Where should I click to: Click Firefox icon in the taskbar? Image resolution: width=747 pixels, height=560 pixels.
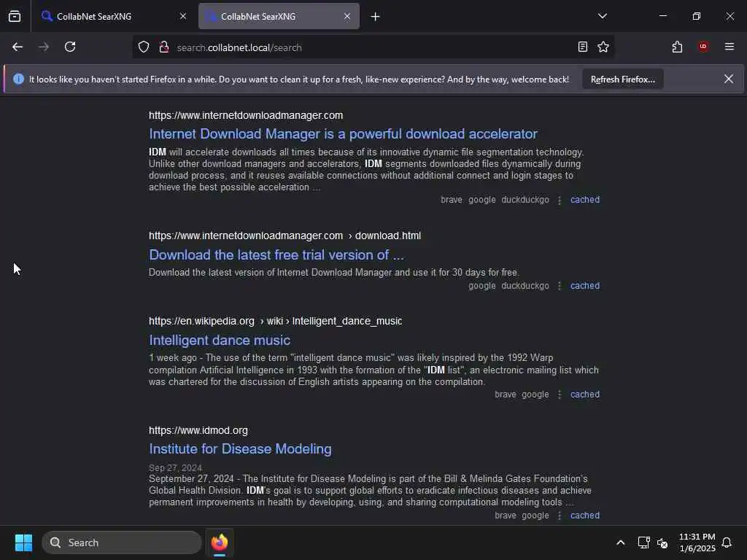tap(219, 542)
